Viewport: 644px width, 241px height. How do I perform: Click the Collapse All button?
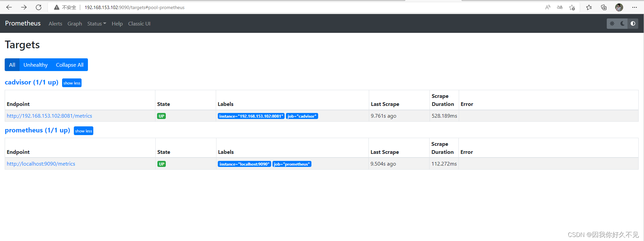click(x=70, y=65)
